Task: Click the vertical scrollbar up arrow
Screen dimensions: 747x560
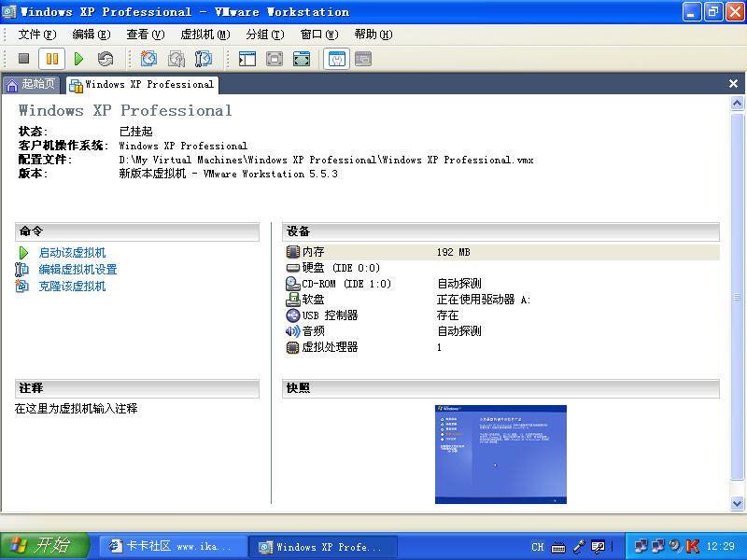Action: pos(737,103)
